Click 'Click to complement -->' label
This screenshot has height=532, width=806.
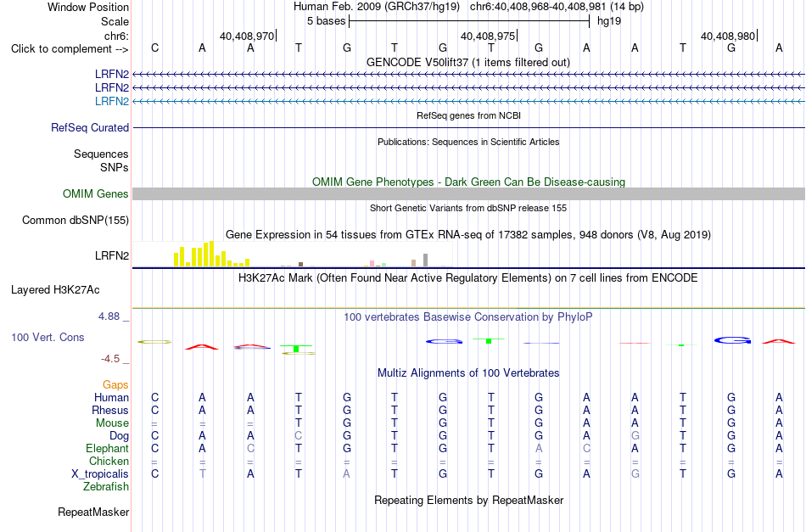click(x=70, y=49)
